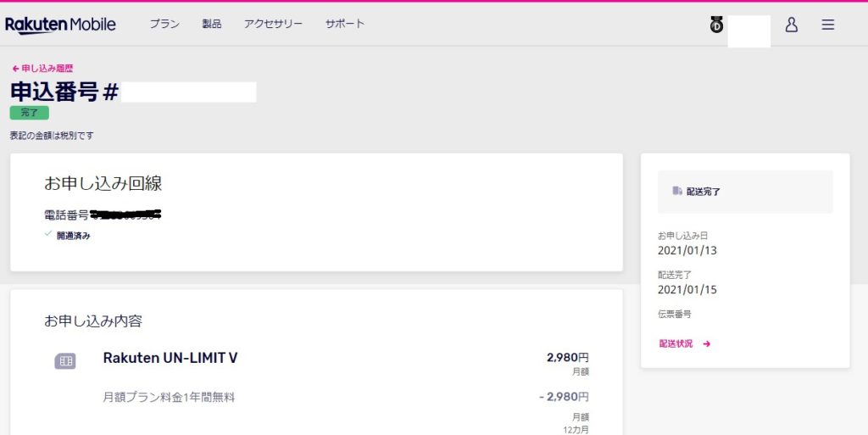This screenshot has height=435, width=868.
Task: Open the サポート menu
Action: click(345, 24)
